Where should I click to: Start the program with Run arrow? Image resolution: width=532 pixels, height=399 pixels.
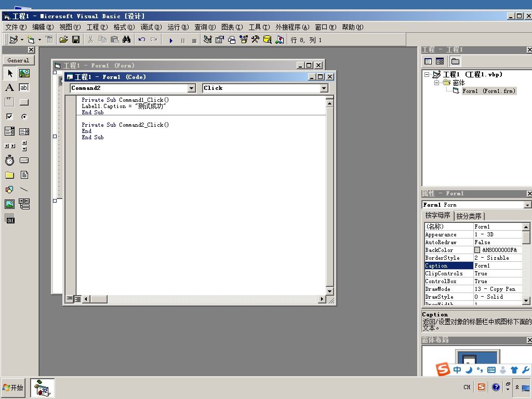point(171,41)
